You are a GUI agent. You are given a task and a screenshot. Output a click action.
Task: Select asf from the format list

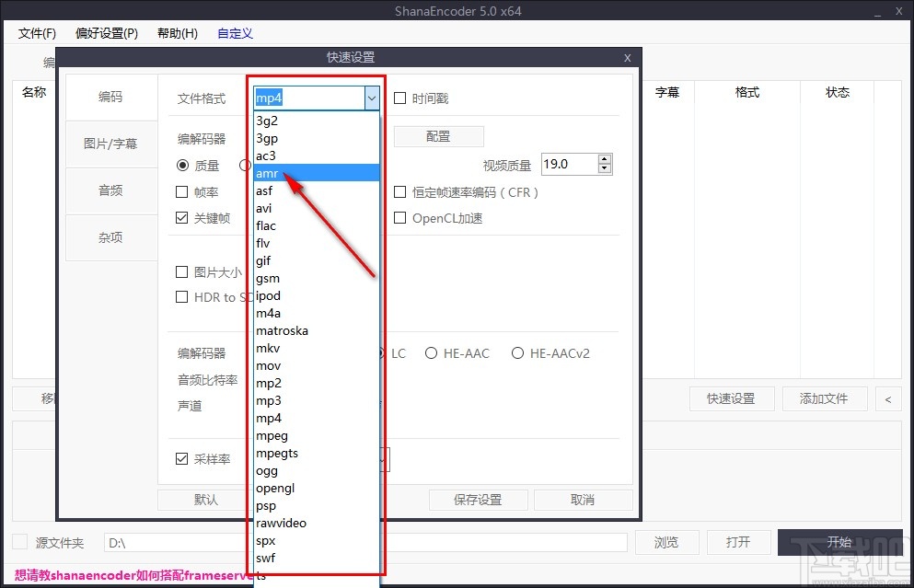click(317, 190)
